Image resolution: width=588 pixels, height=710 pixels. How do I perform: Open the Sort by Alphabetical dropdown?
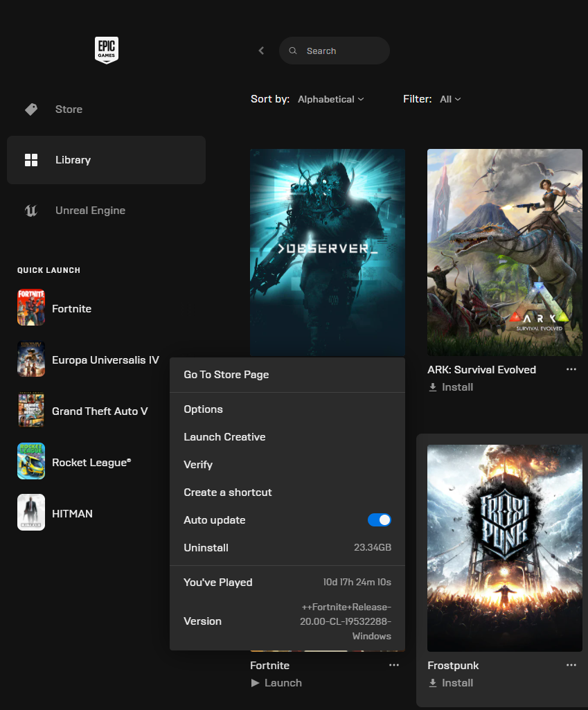click(x=331, y=99)
